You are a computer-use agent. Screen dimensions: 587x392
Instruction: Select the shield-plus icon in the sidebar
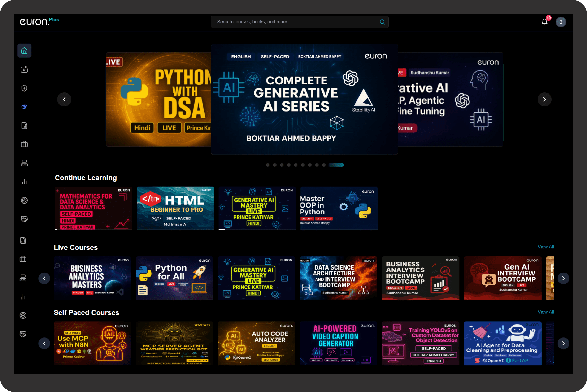coord(24,88)
